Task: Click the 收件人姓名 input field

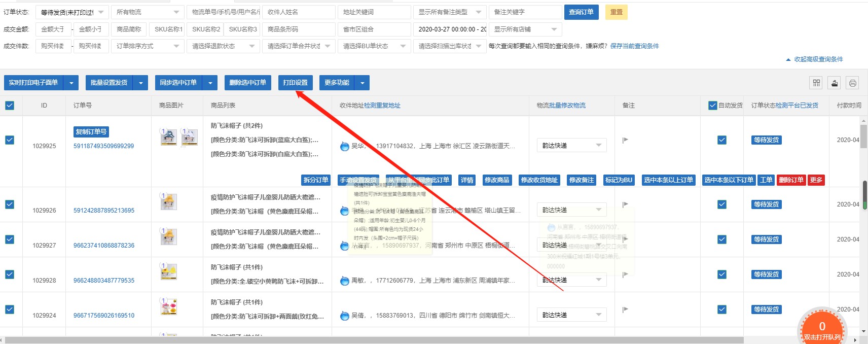Action: coord(299,12)
